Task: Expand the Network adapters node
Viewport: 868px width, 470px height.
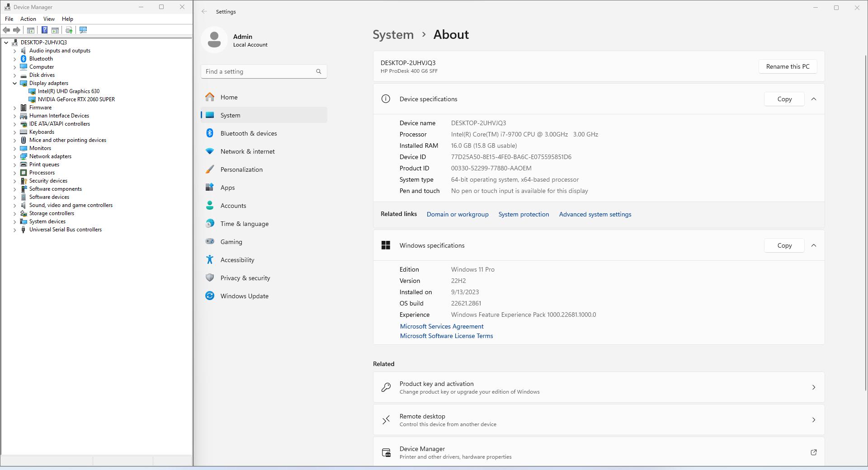Action: [x=14, y=156]
